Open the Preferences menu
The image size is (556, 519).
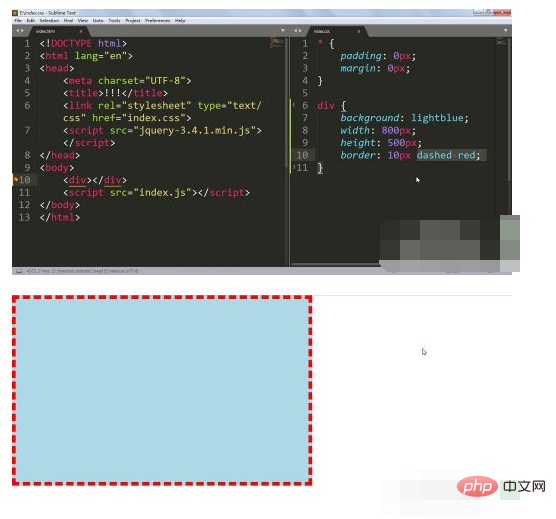(x=157, y=21)
